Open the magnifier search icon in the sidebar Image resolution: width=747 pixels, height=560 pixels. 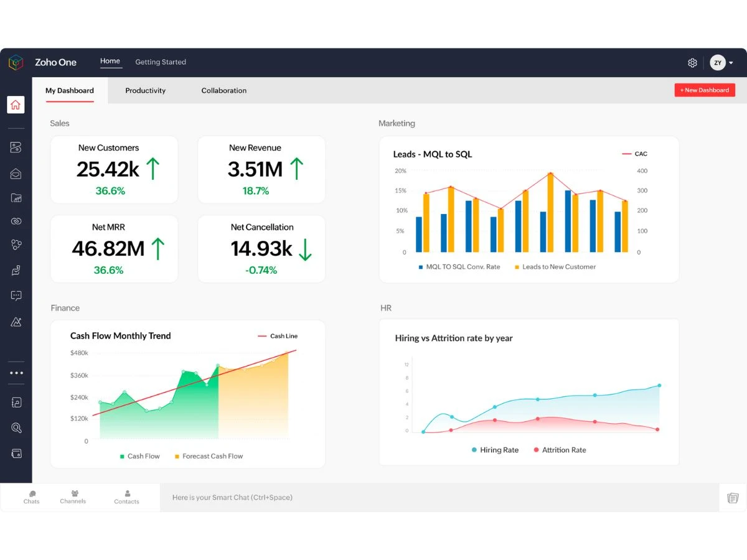coord(16,428)
